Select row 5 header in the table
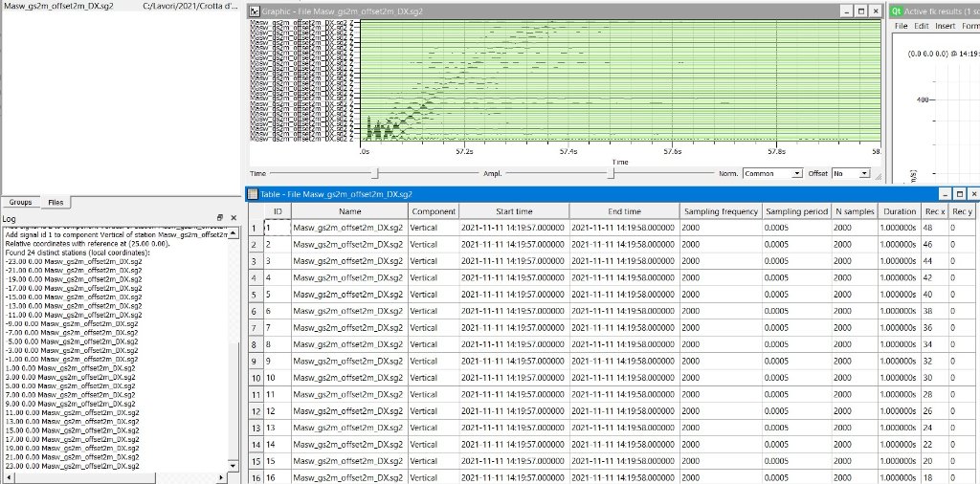The image size is (980, 484). click(x=254, y=295)
